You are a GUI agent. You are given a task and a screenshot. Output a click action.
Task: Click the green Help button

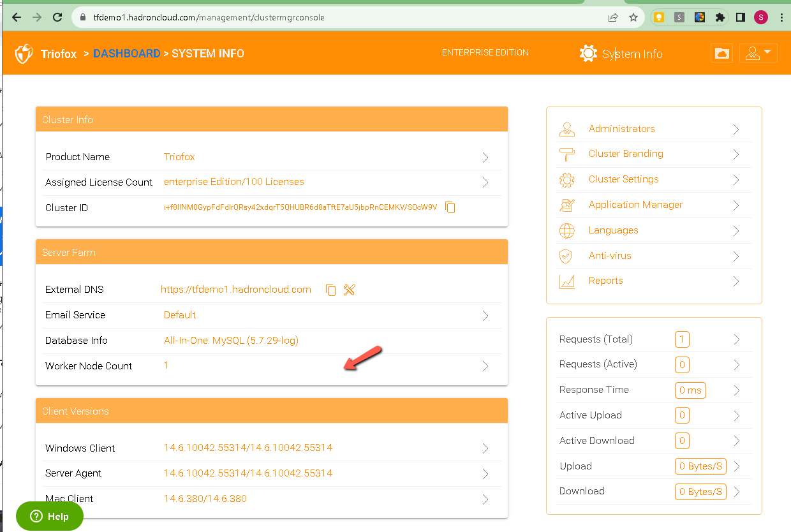click(50, 516)
